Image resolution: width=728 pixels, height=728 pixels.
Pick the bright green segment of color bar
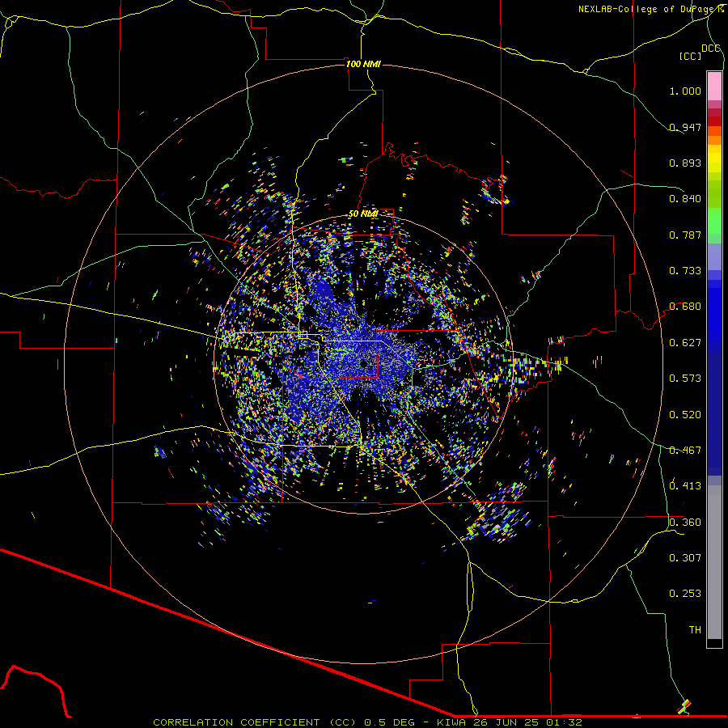(714, 221)
